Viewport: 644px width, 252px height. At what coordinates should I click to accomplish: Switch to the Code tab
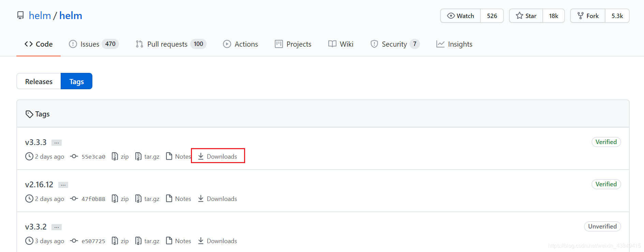click(39, 44)
